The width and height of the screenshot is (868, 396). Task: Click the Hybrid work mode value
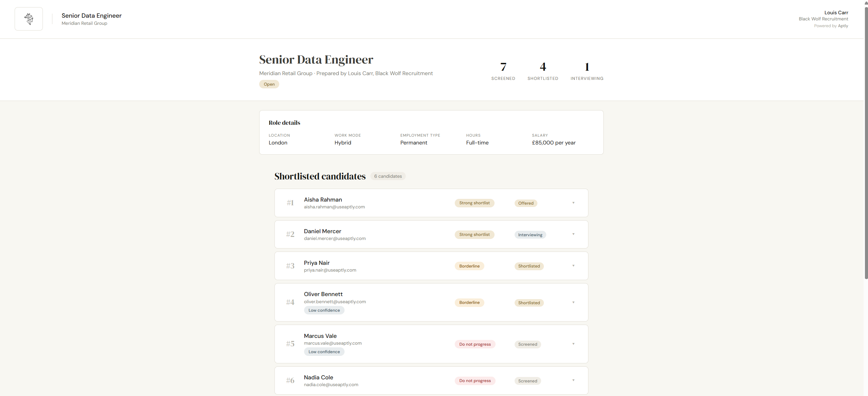[x=343, y=143]
